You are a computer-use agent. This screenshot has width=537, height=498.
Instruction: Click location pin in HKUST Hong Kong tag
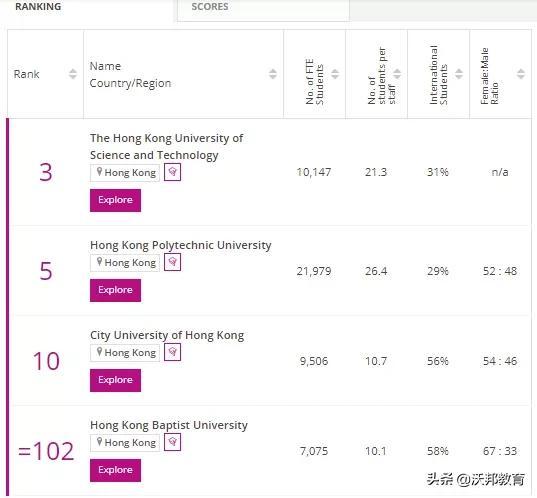coord(99,171)
